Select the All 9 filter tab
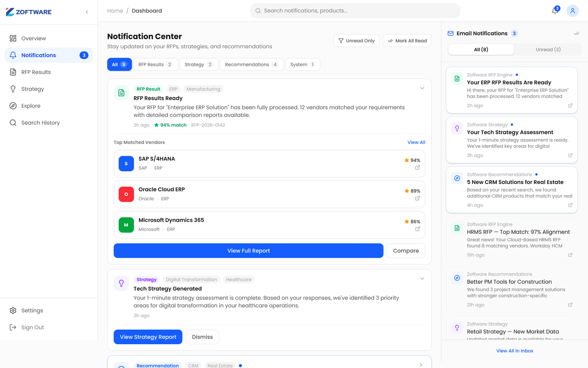Image resolution: width=588 pixels, height=368 pixels. [x=119, y=64]
